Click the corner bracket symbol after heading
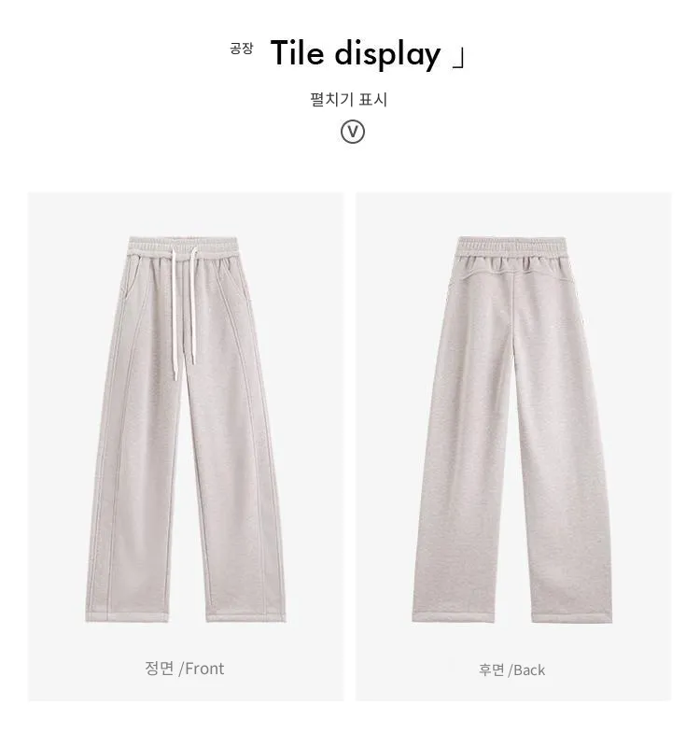This screenshot has width=700, height=747. click(x=457, y=60)
